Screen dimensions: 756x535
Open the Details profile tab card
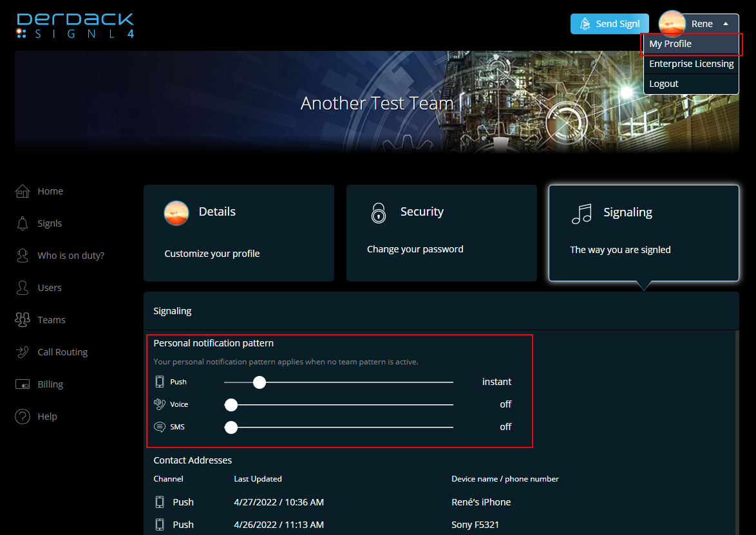point(239,233)
